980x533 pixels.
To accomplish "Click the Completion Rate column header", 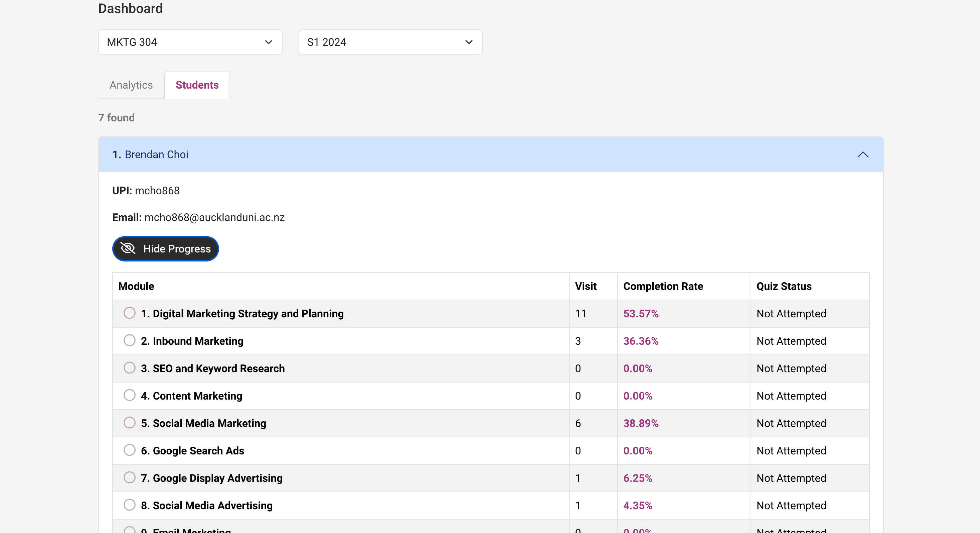I will tap(663, 286).
